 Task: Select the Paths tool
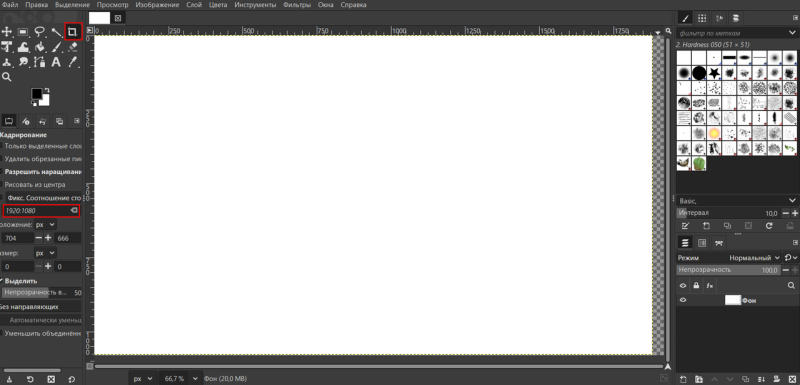40,62
